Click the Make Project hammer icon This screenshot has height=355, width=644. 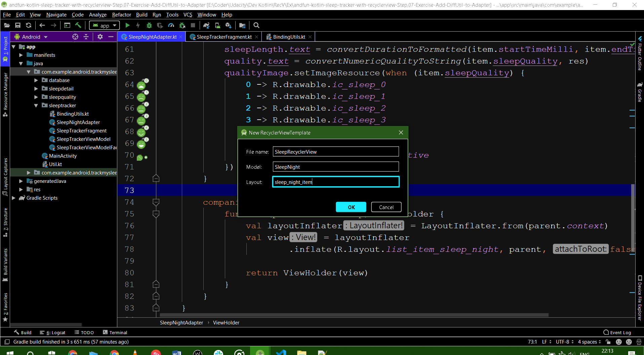click(x=78, y=25)
